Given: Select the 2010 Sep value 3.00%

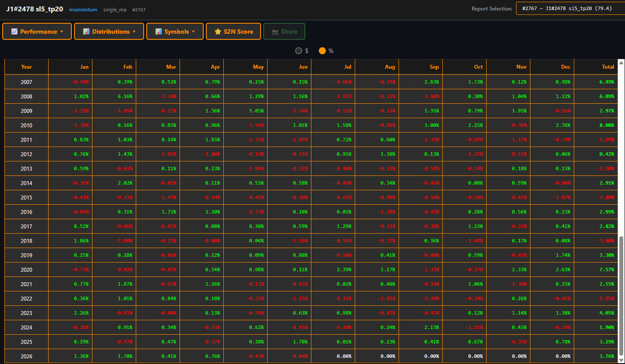Looking at the screenshot, I should coord(431,125).
